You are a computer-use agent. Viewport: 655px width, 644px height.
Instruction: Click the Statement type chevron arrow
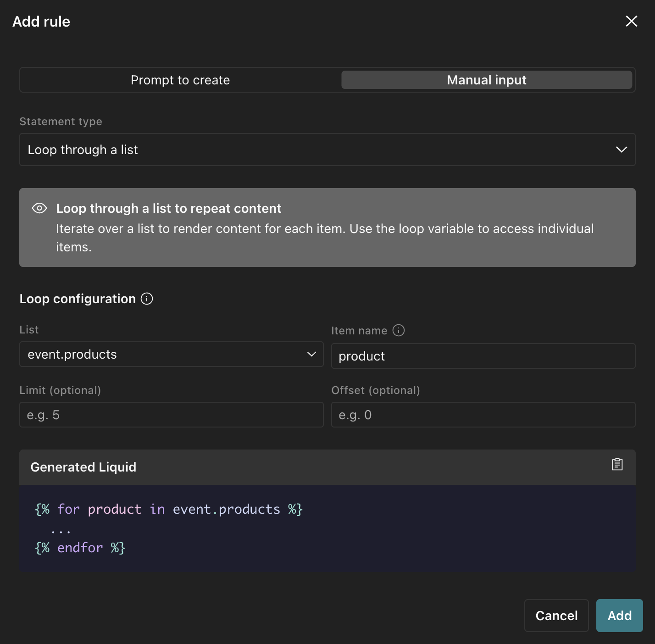621,150
